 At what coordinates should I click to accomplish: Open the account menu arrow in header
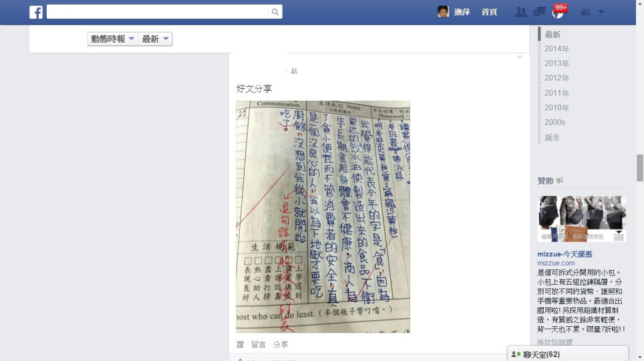coord(601,12)
